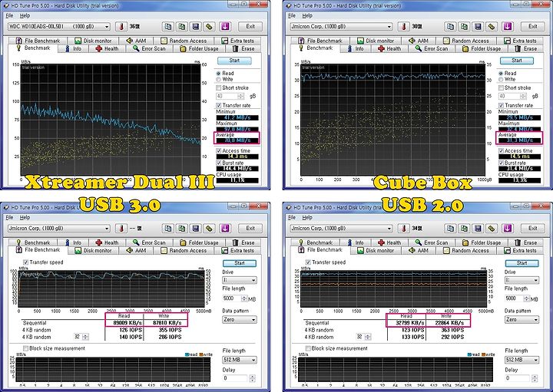Copy info icon in USB 2.0 File Benchmark window

pyautogui.click(x=450, y=229)
